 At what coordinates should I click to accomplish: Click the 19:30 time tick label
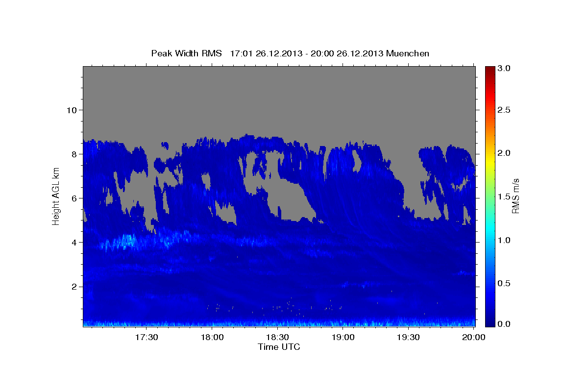point(409,338)
